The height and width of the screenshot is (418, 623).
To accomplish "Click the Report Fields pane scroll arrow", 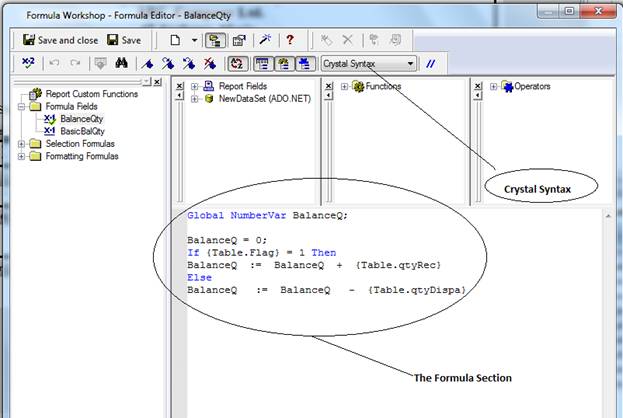I will pos(180,95).
